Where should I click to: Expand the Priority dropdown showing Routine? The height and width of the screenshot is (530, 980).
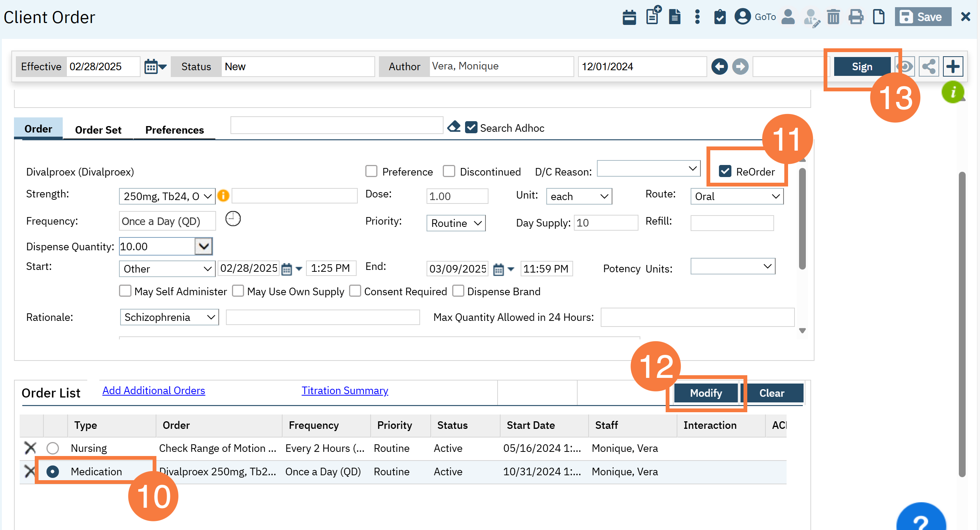tap(456, 223)
